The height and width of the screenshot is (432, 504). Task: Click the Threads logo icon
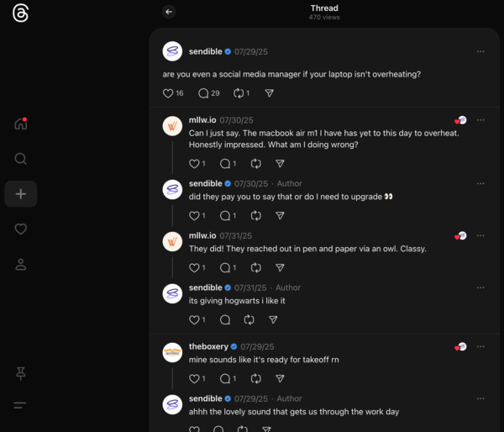pos(21,15)
